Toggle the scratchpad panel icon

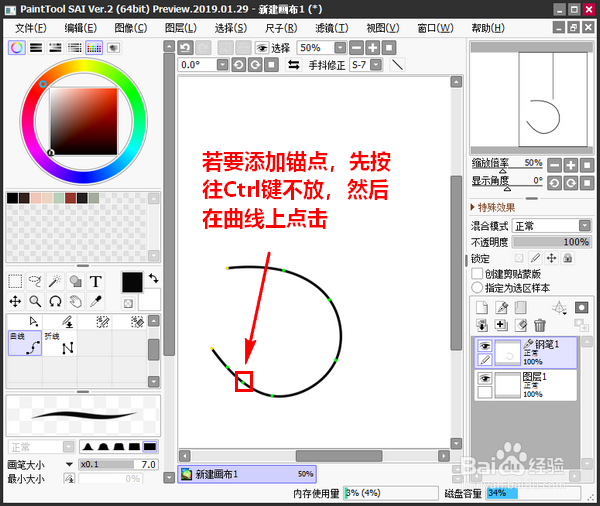[113, 48]
